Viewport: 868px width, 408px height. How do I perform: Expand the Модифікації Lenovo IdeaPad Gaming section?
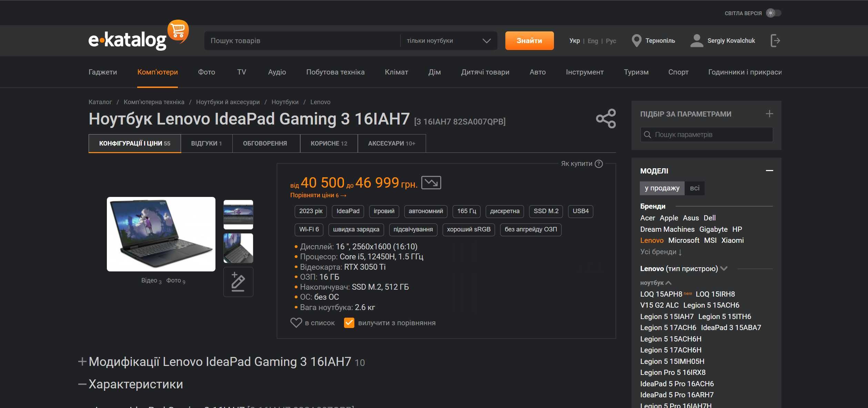pos(82,361)
